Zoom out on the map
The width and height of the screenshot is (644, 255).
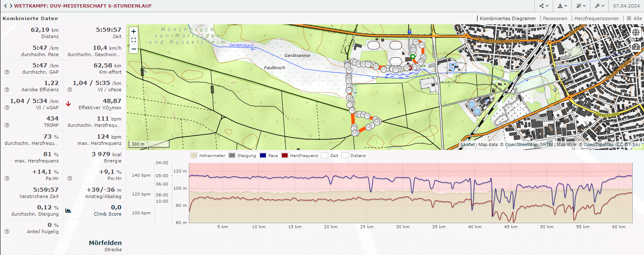click(133, 49)
